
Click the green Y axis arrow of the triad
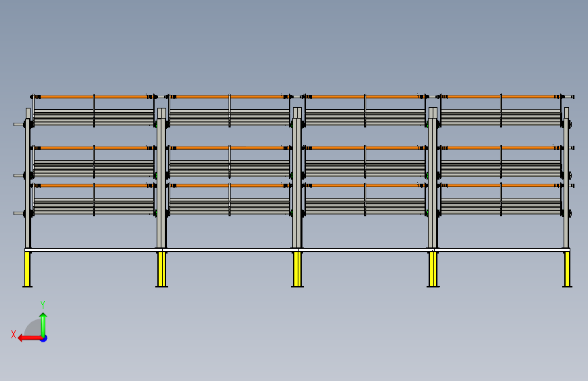click(x=43, y=325)
